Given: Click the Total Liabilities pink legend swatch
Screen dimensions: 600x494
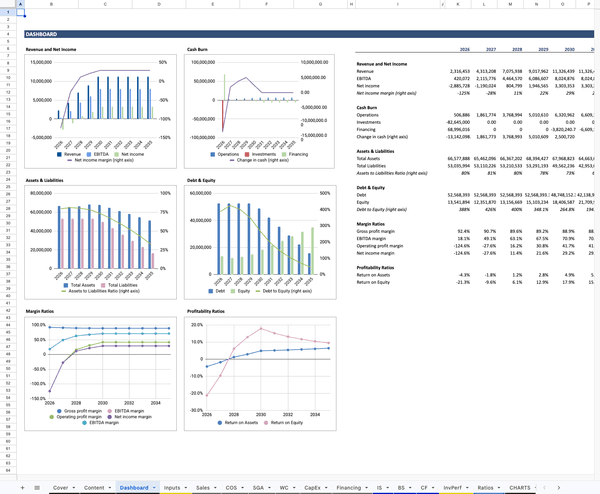Looking at the screenshot, I should tap(102, 286).
